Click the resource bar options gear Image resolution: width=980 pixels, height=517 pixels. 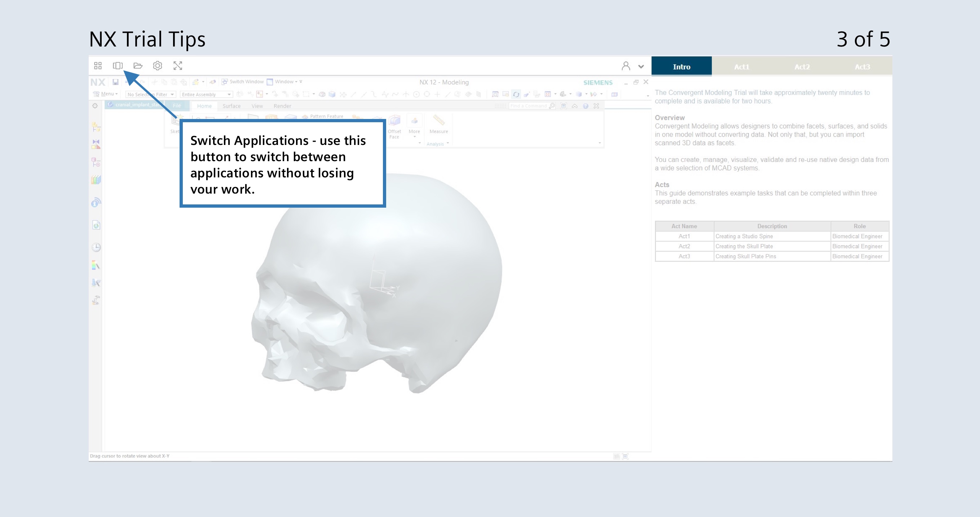point(95,106)
